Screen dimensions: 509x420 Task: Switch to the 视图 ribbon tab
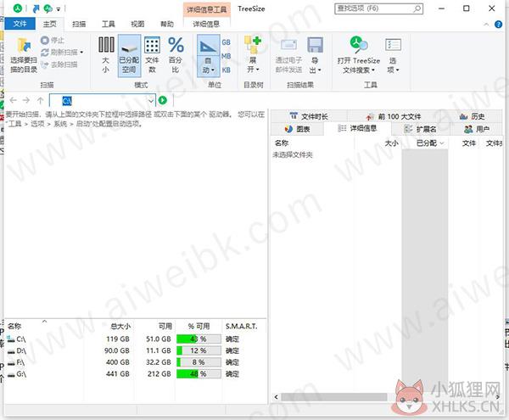click(137, 24)
